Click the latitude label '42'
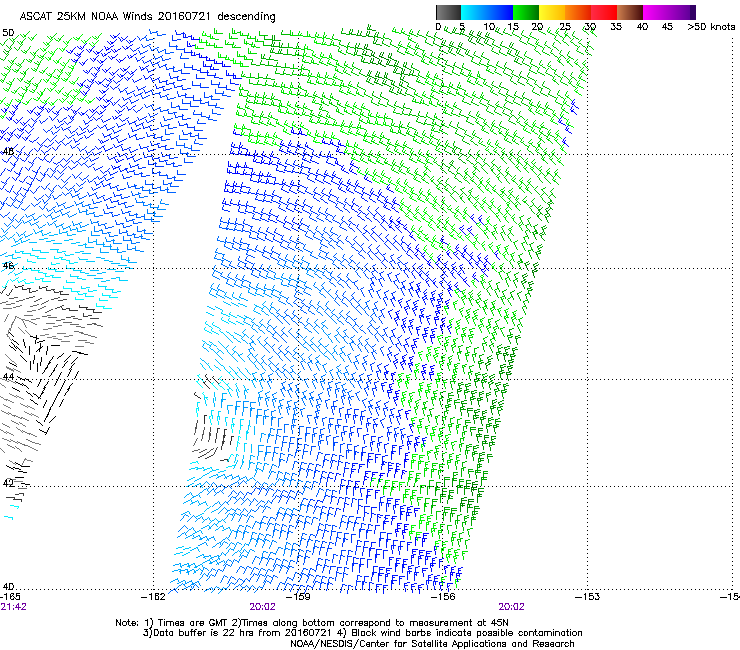740x650 pixels. click(8, 482)
